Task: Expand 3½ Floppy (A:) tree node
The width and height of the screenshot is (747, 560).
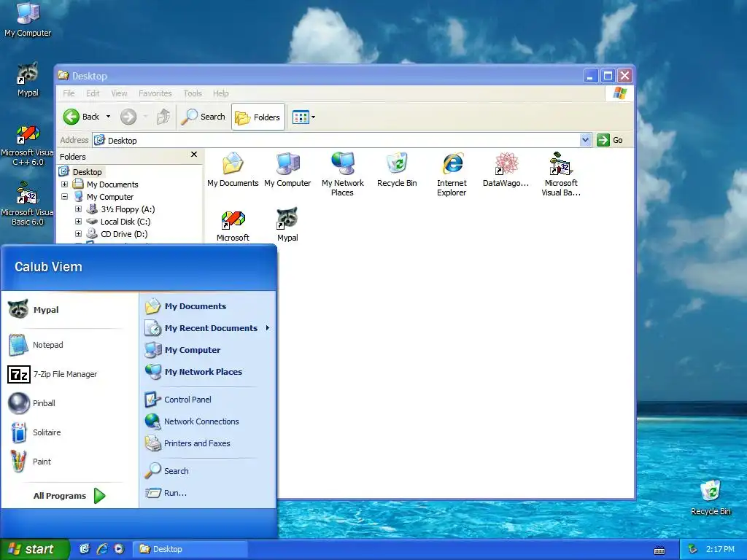Action: pos(78,209)
